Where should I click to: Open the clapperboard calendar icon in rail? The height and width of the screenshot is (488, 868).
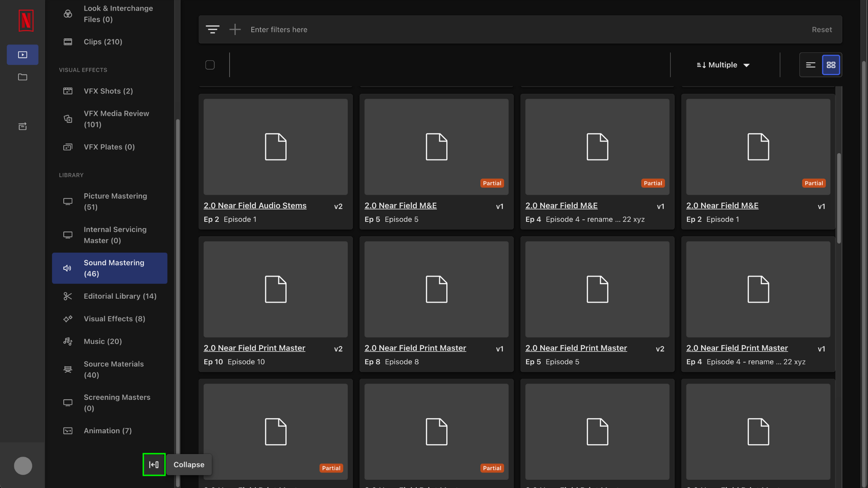click(x=23, y=126)
